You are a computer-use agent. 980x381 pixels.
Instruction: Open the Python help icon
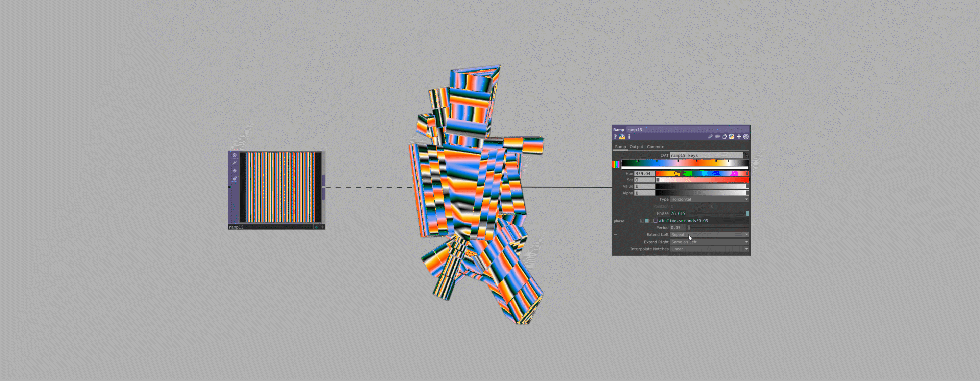(622, 137)
